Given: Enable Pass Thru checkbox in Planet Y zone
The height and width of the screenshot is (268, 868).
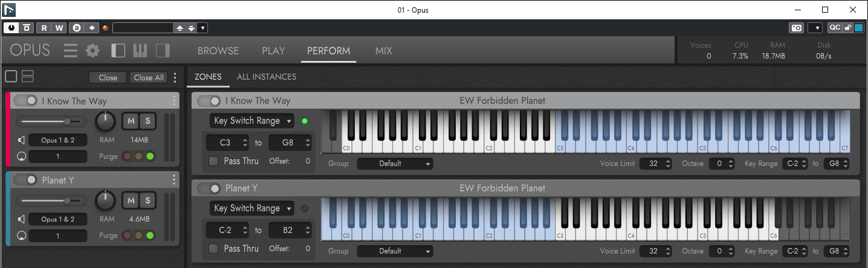Looking at the screenshot, I should [213, 249].
